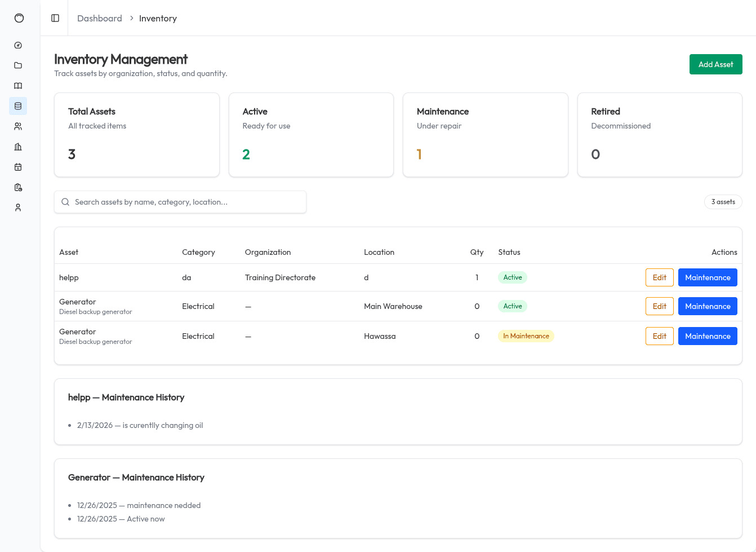Select the calendar icon in the sidebar

pyautogui.click(x=18, y=167)
